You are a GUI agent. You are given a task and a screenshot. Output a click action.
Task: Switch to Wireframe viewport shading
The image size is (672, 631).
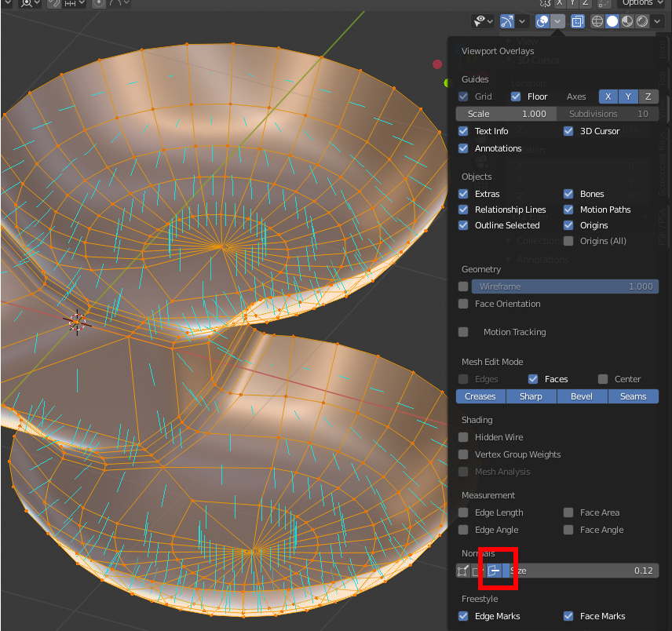pyautogui.click(x=597, y=21)
